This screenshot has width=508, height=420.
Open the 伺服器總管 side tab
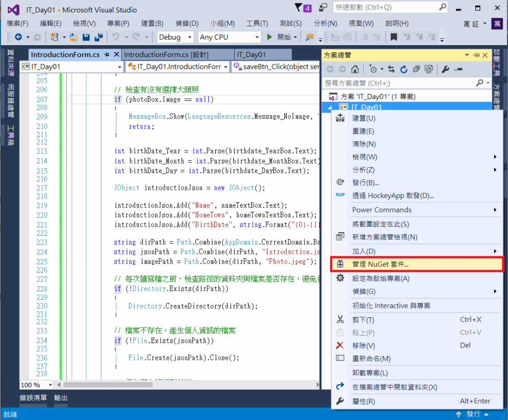click(11, 100)
